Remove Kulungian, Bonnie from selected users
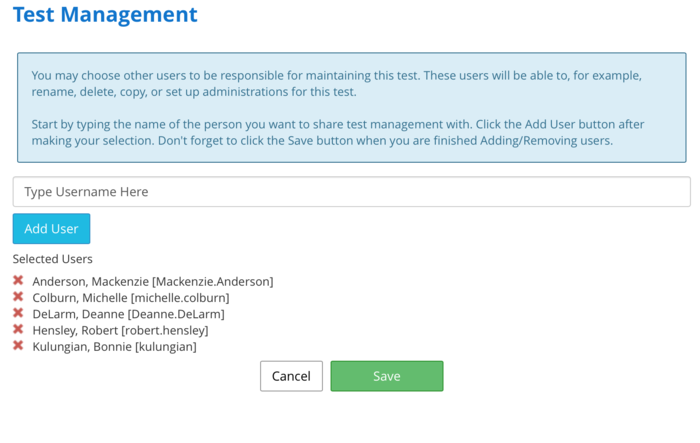The width and height of the screenshot is (700, 443). pos(18,346)
